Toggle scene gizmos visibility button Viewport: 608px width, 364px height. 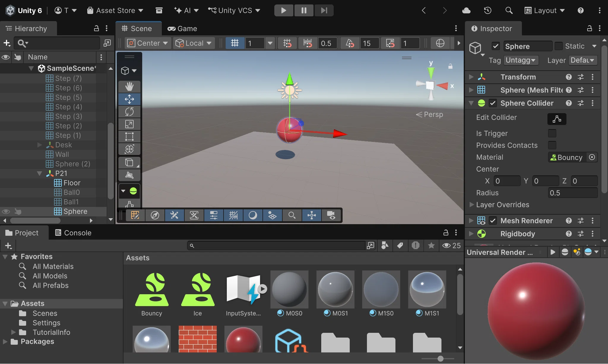[312, 215]
